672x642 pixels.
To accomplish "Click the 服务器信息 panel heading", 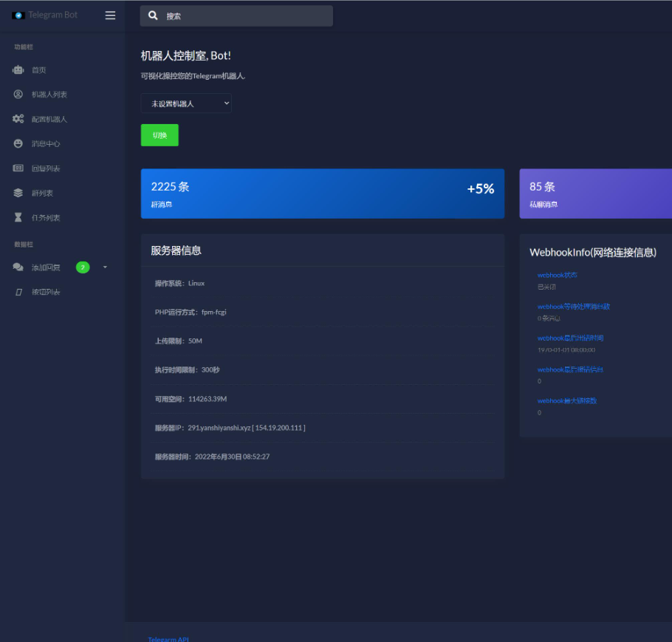I will tap(176, 250).
